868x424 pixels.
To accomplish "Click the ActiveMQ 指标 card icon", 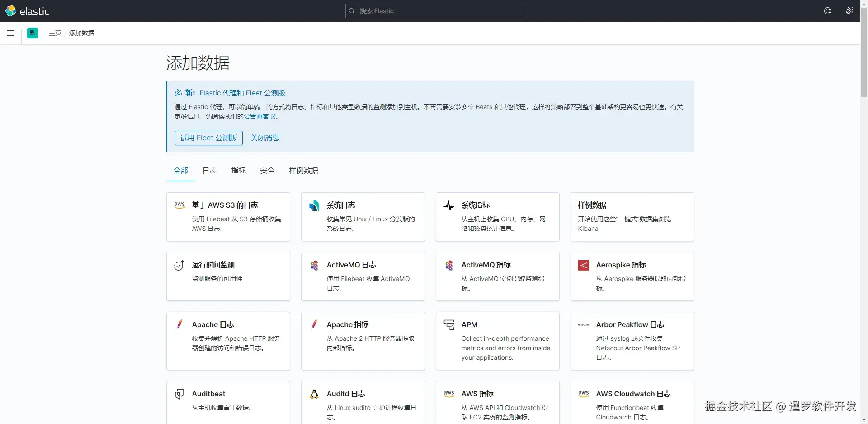I will 449,265.
